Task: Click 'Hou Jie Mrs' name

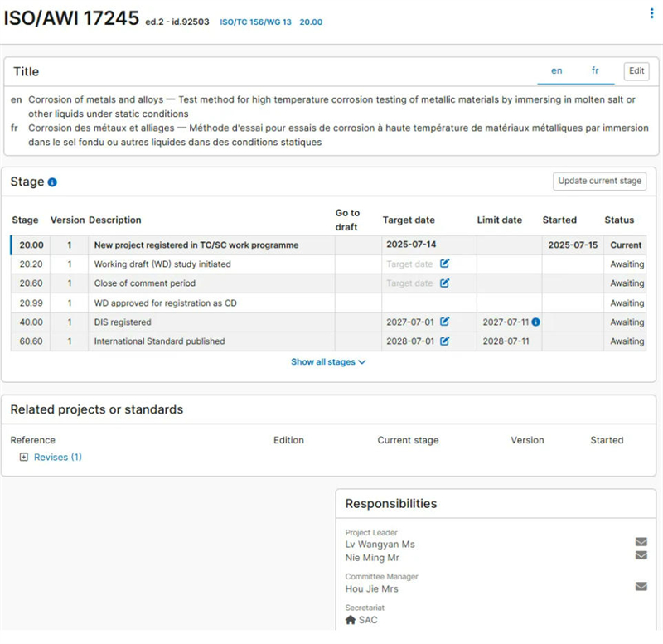Action: (x=371, y=588)
